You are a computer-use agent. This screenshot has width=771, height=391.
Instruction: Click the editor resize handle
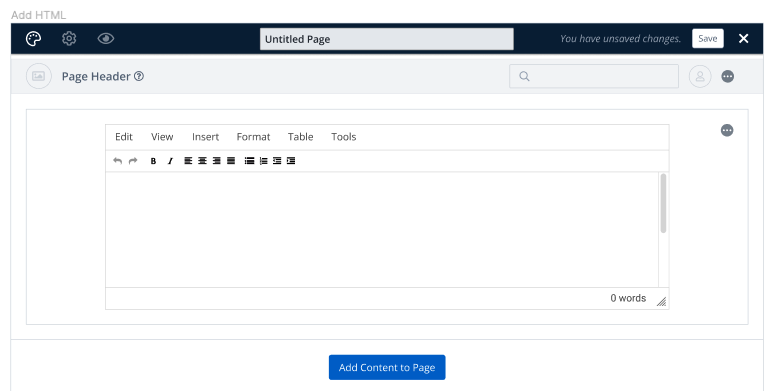tap(662, 301)
